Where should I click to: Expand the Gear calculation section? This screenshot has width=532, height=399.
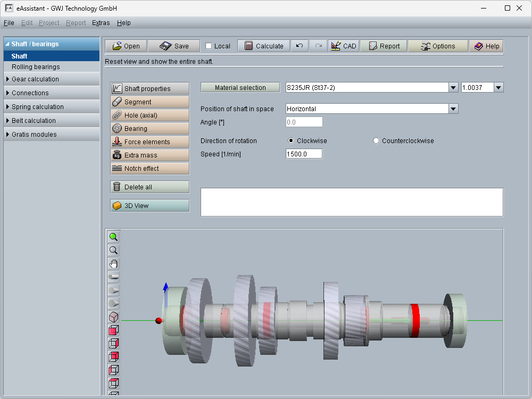35,79
